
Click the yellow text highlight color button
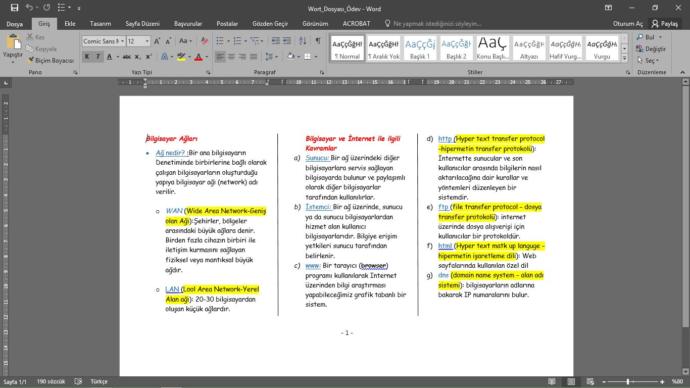181,57
